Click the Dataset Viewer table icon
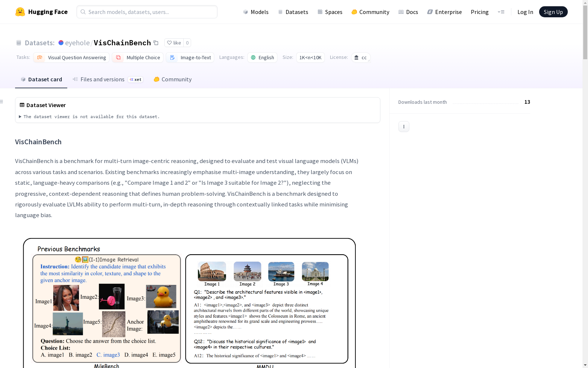 coord(22,105)
